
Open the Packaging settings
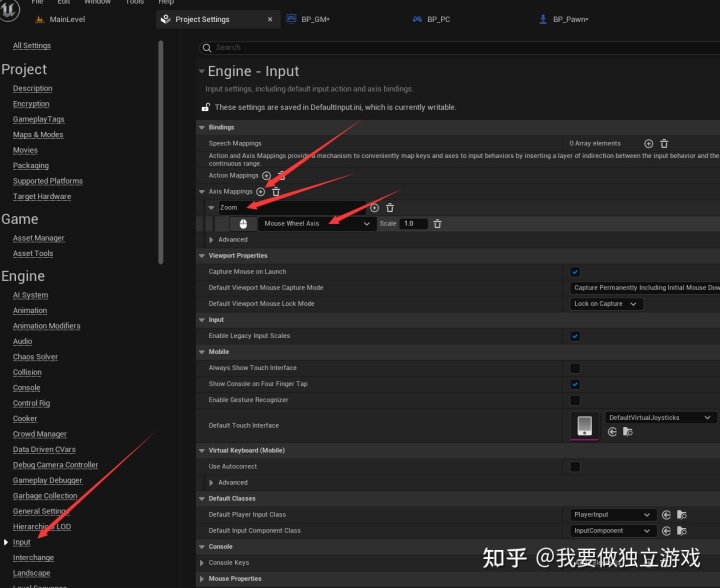pyautogui.click(x=31, y=165)
